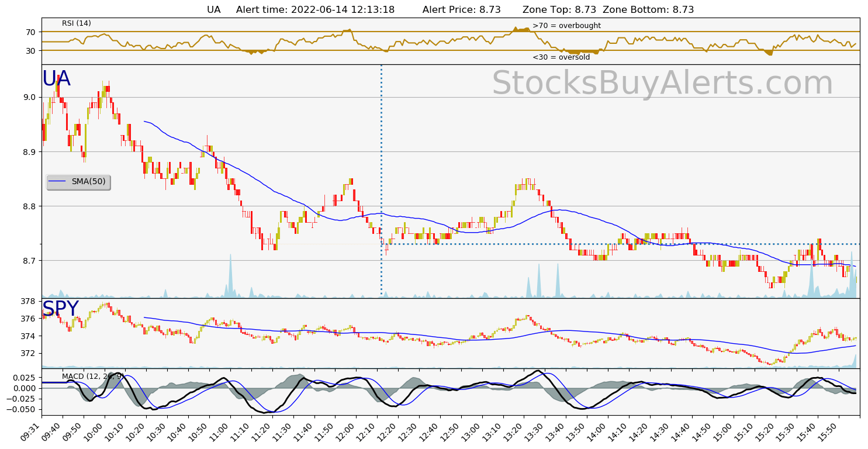Click the 'MACD (12, 26, 9)' label
Image resolution: width=868 pixels, height=449 pixels.
click(92, 376)
